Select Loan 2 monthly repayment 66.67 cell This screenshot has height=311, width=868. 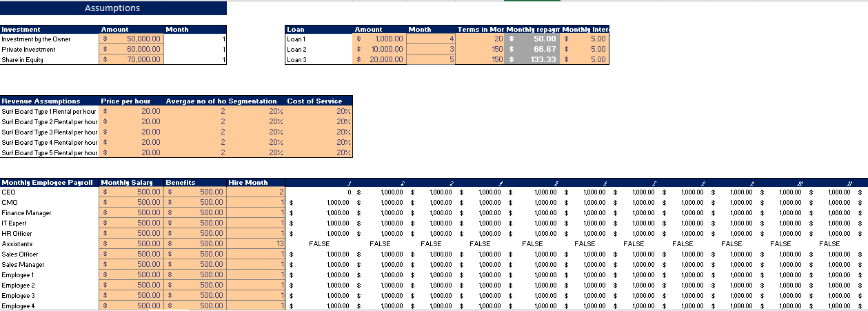point(534,50)
